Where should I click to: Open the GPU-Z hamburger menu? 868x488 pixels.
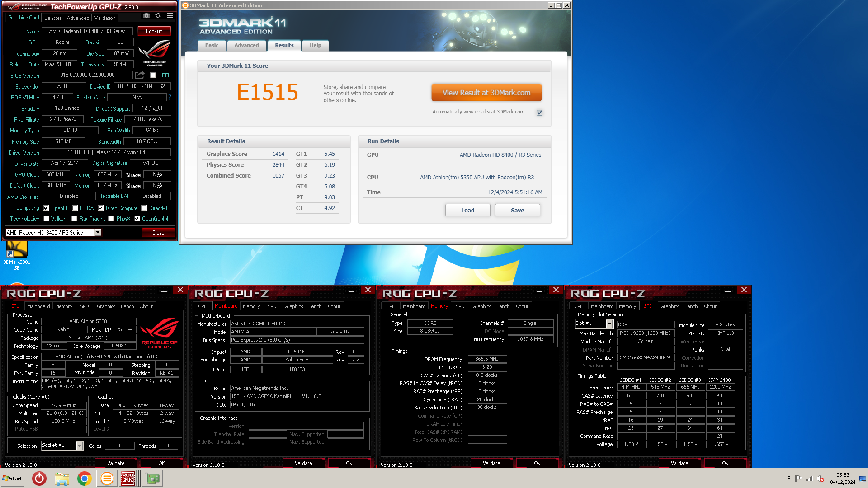point(170,15)
